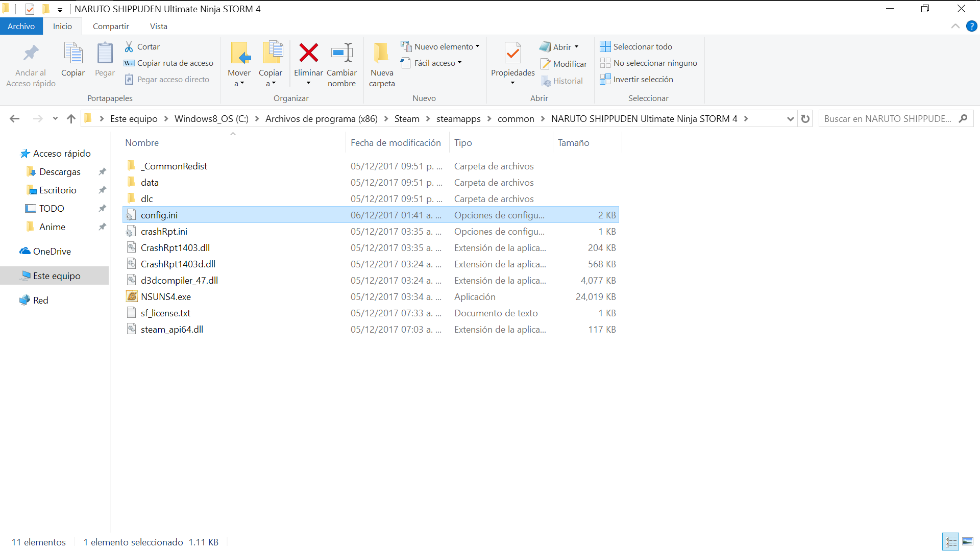The width and height of the screenshot is (980, 551).
Task: Invert selection with Invertir selección
Action: [x=636, y=79]
